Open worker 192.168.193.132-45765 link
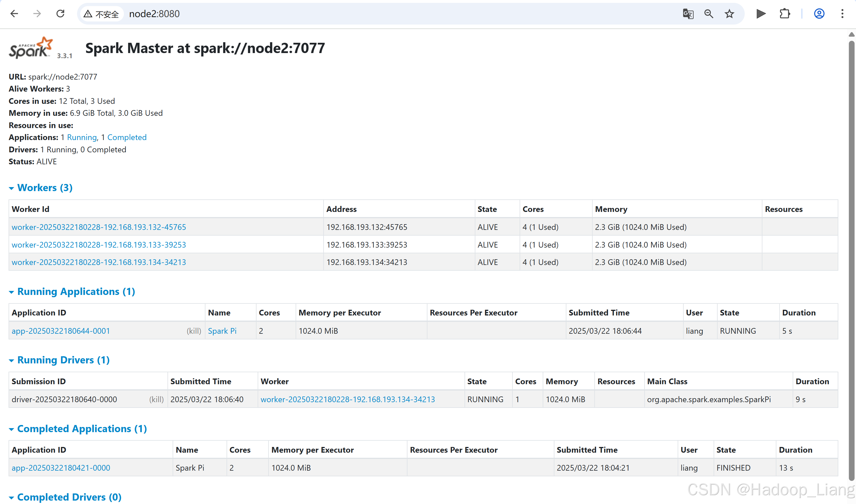856x504 pixels. [98, 227]
